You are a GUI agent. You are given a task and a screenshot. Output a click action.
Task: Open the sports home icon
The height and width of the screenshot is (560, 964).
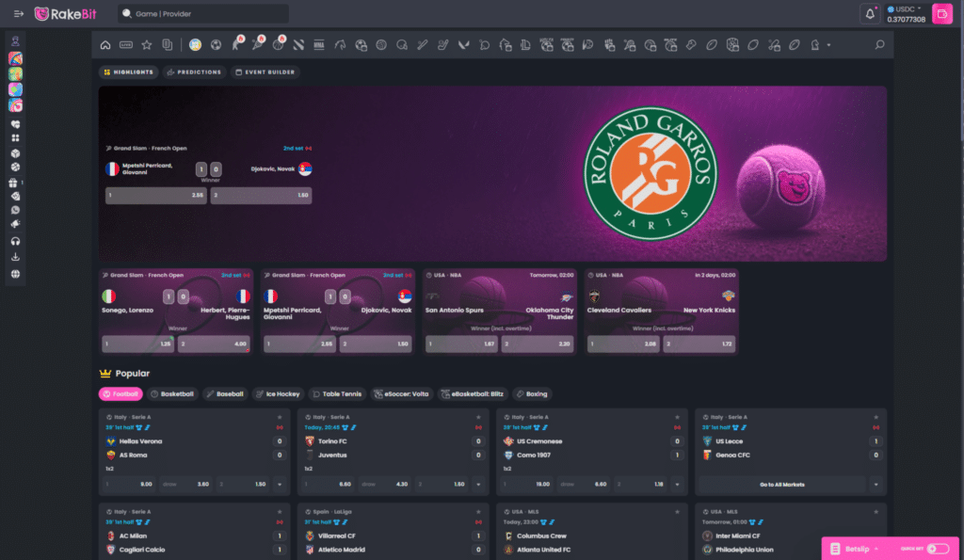(105, 45)
